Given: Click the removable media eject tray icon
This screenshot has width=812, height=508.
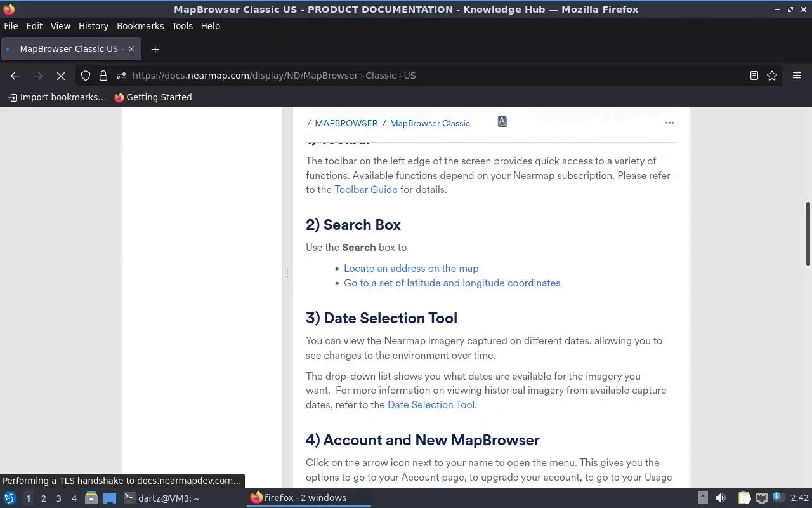Looking at the screenshot, I should pyautogui.click(x=702, y=498).
